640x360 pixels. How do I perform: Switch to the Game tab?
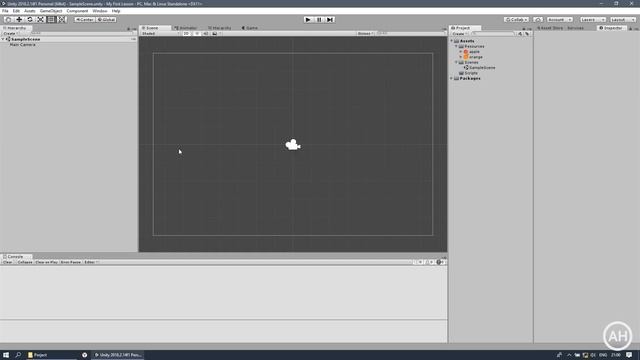click(249, 28)
